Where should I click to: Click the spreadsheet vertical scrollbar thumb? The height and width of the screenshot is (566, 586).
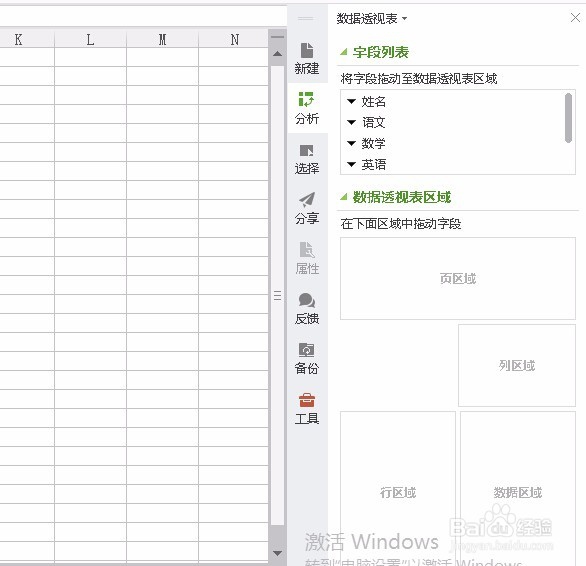point(277,295)
